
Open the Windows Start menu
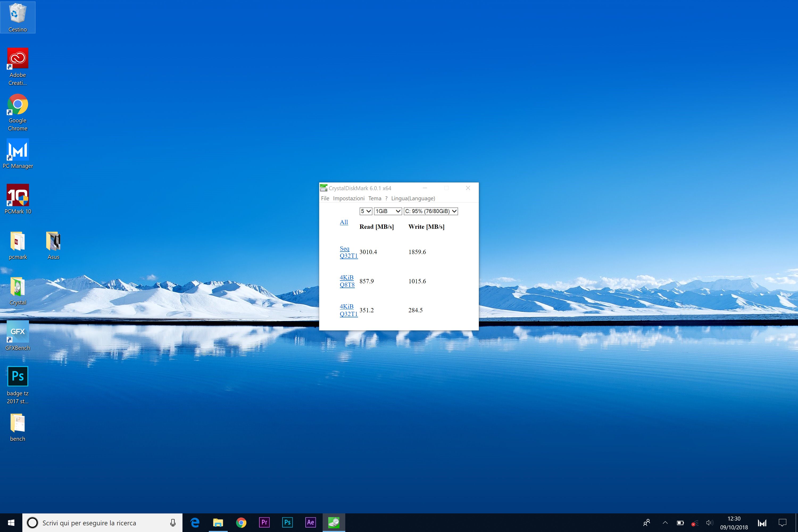click(x=11, y=522)
